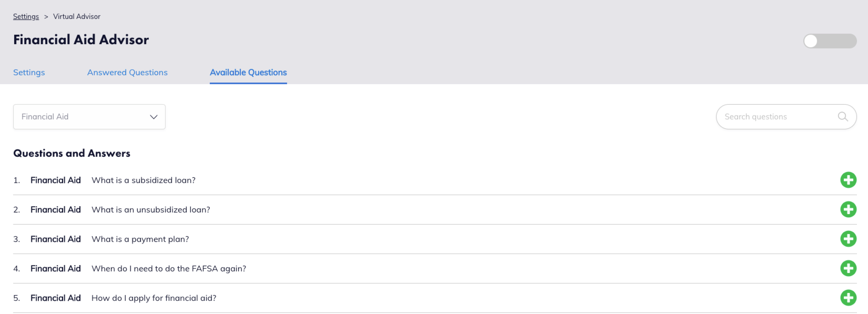
Task: Select the Available Questions tab
Action: 248,73
